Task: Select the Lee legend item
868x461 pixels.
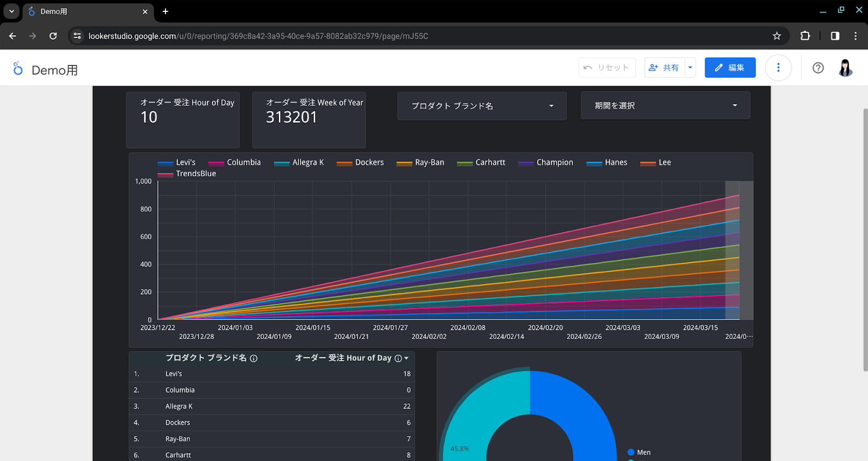Action: pyautogui.click(x=656, y=163)
